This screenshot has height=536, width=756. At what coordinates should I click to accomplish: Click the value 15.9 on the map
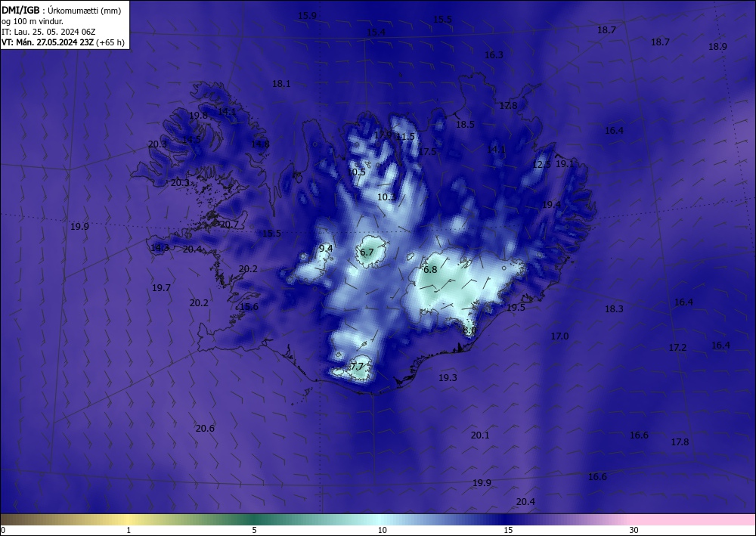(x=307, y=15)
